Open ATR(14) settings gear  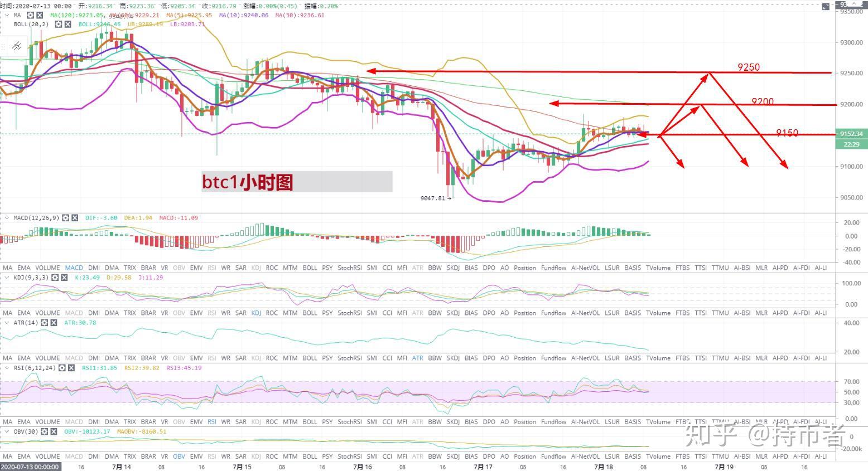[45, 323]
